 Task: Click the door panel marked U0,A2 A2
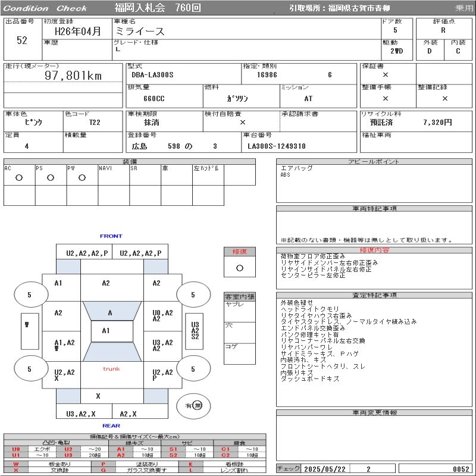pos(162,315)
